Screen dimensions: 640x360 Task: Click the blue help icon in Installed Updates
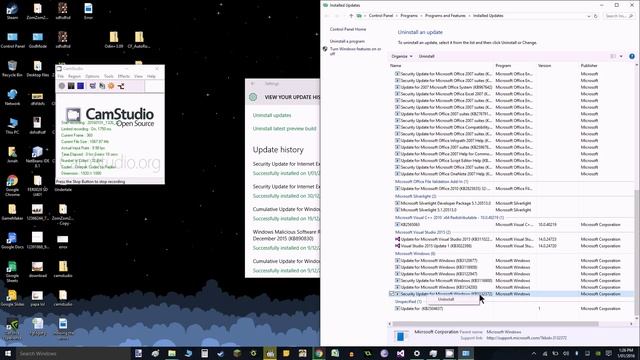(632, 56)
